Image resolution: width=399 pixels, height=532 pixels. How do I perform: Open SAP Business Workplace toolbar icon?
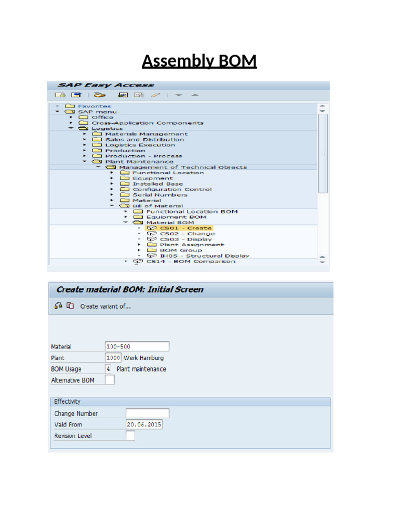[100, 95]
